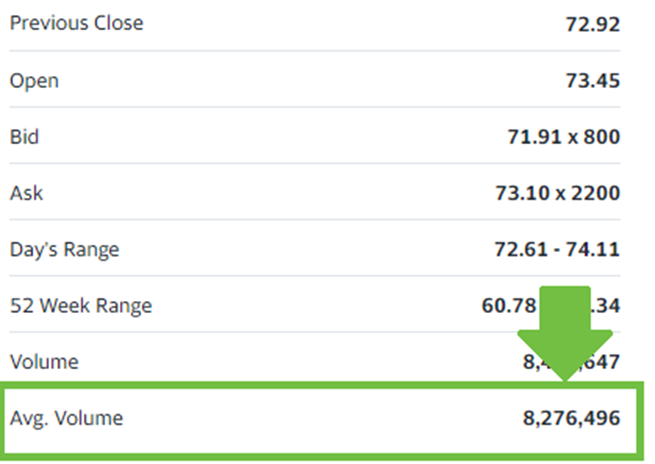Select the Open row label

tap(34, 81)
